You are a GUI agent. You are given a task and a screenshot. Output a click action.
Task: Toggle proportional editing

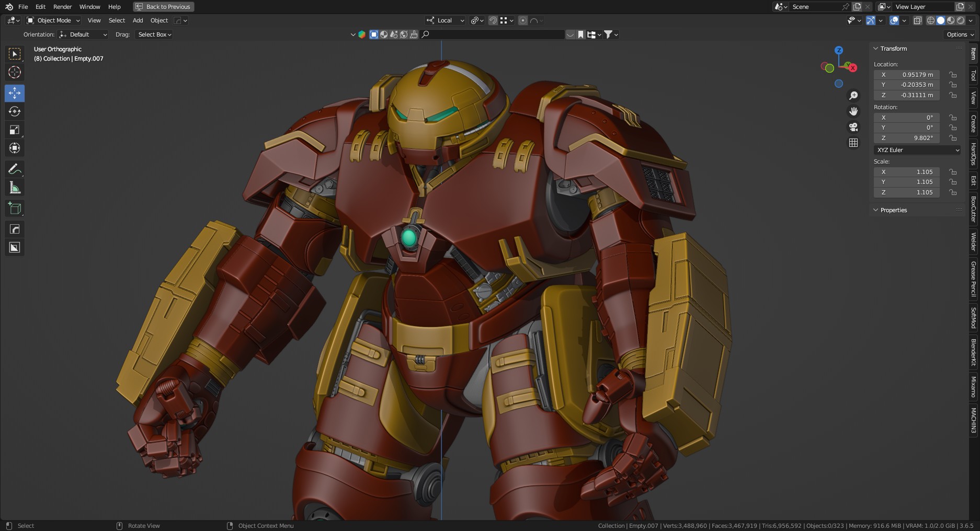(522, 20)
